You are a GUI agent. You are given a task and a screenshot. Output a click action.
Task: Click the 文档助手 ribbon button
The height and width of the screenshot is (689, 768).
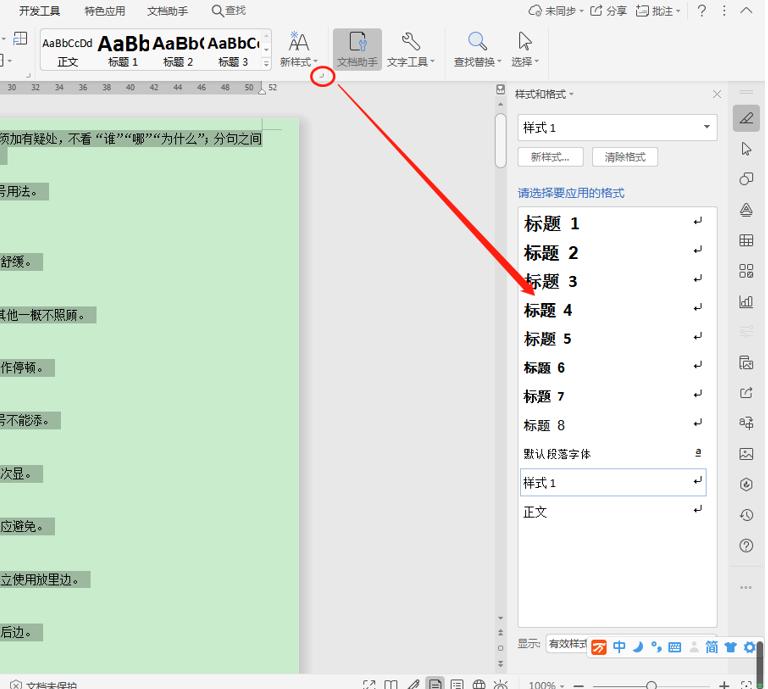[357, 49]
